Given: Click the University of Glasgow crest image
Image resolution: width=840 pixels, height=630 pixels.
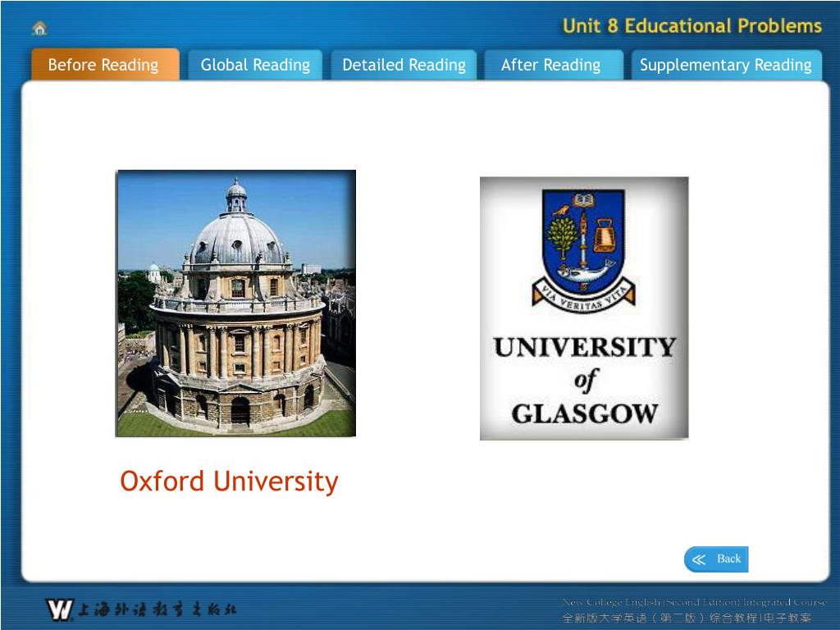Looking at the screenshot, I should click(584, 308).
